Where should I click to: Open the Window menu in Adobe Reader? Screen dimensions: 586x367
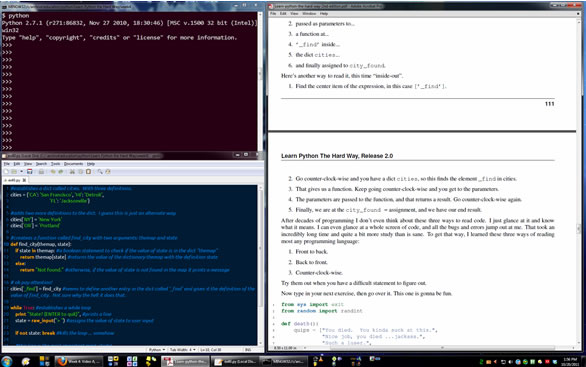click(x=309, y=13)
